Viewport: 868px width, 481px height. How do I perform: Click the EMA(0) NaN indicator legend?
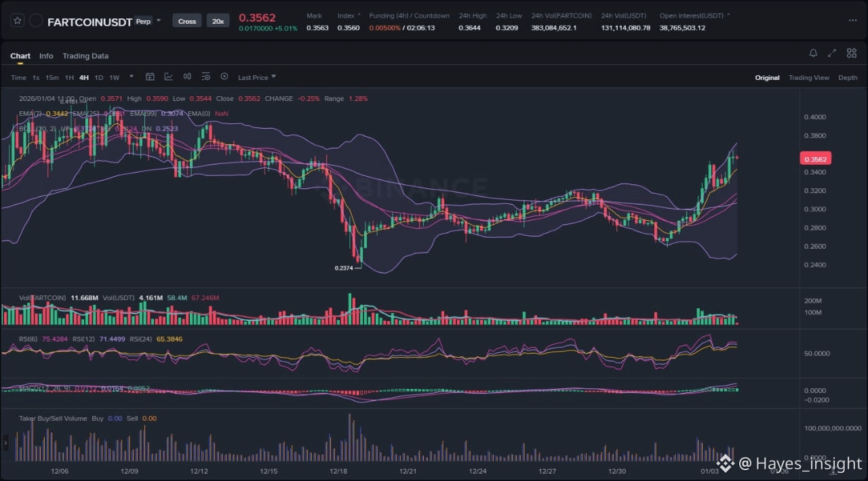pyautogui.click(x=208, y=113)
